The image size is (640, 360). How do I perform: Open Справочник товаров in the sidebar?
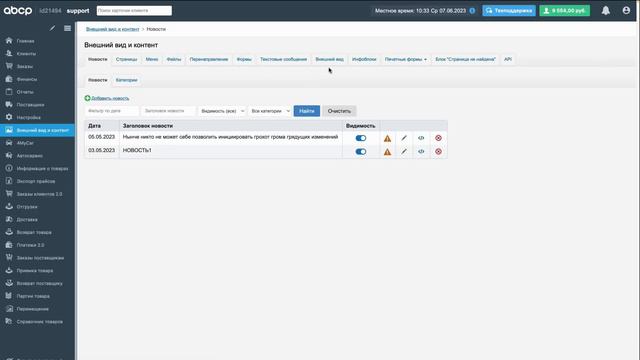(x=40, y=321)
